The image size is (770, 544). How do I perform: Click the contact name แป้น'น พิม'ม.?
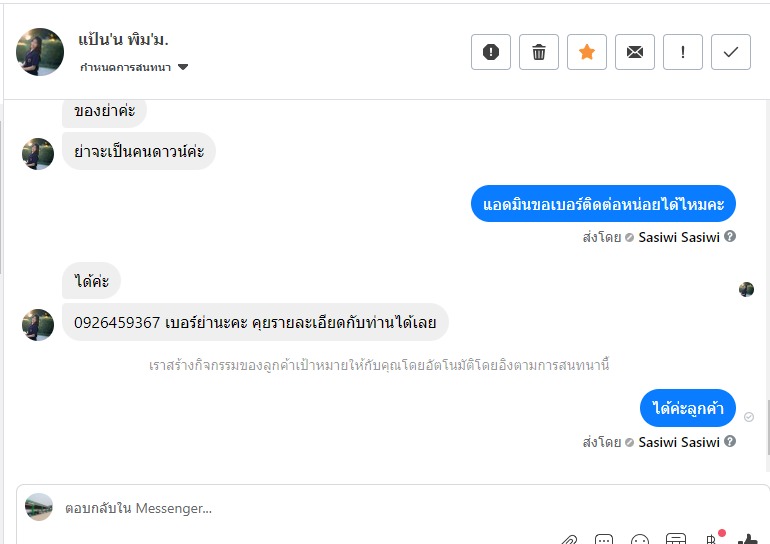click(x=123, y=39)
